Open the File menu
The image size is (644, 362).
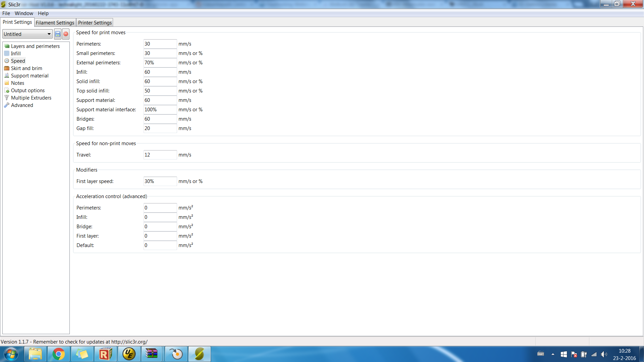point(6,13)
